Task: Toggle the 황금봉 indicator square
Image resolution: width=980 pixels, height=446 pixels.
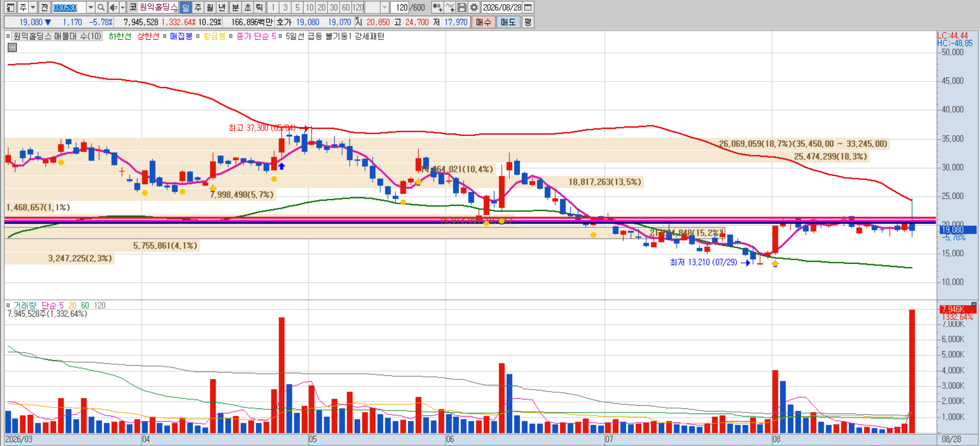Action: coord(198,36)
